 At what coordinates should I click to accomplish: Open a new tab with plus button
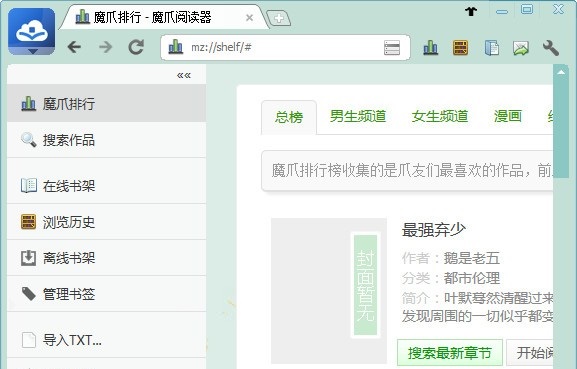(x=279, y=18)
